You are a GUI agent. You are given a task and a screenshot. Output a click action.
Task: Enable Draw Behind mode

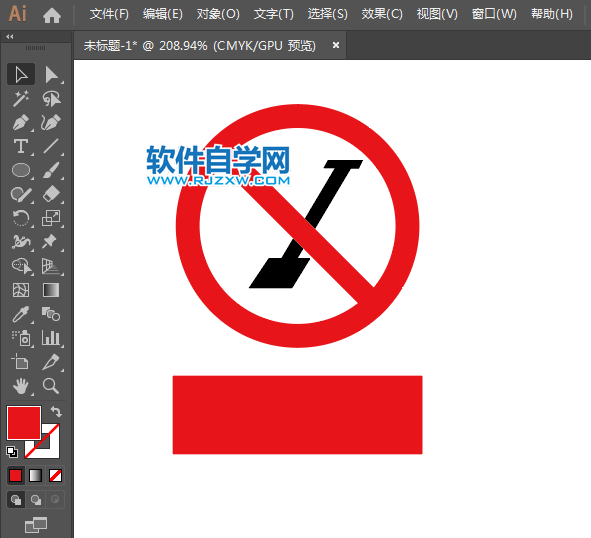36,500
